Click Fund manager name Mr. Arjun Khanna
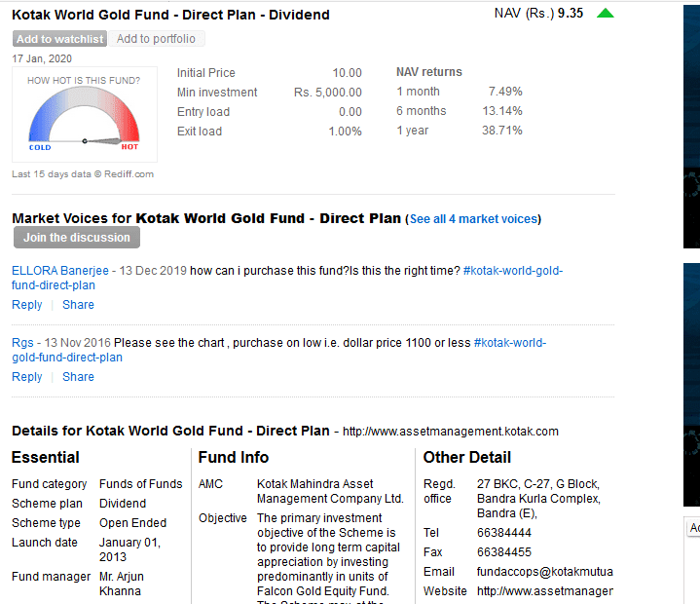700x604 pixels. point(122,584)
